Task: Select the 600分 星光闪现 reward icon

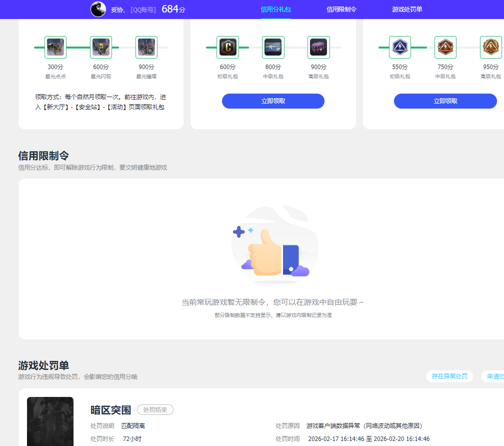Action: click(101, 47)
